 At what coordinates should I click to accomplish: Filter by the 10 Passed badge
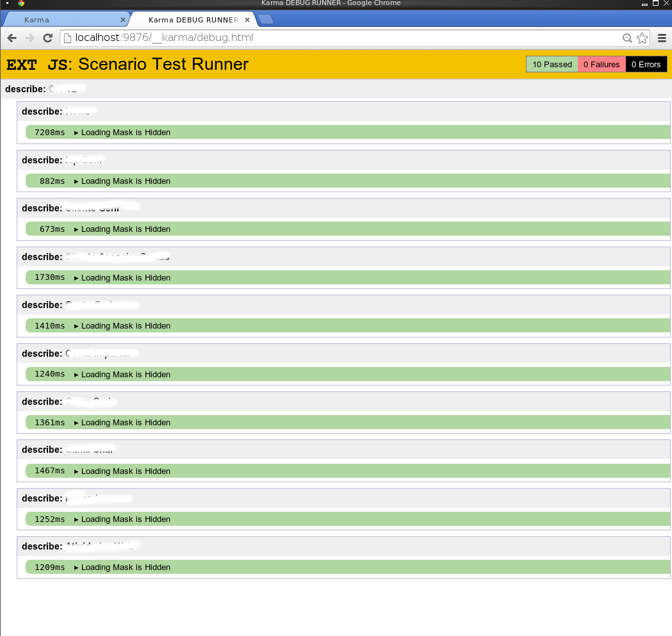click(552, 64)
